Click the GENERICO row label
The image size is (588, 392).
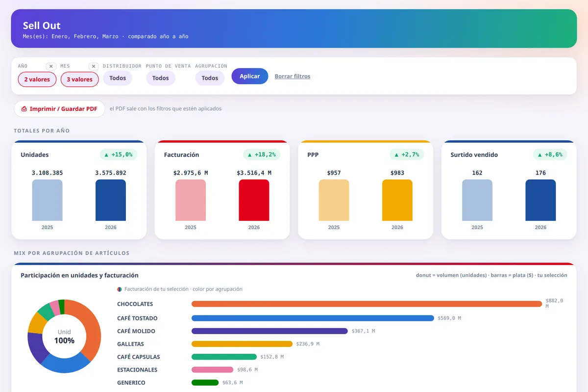pyautogui.click(x=131, y=382)
